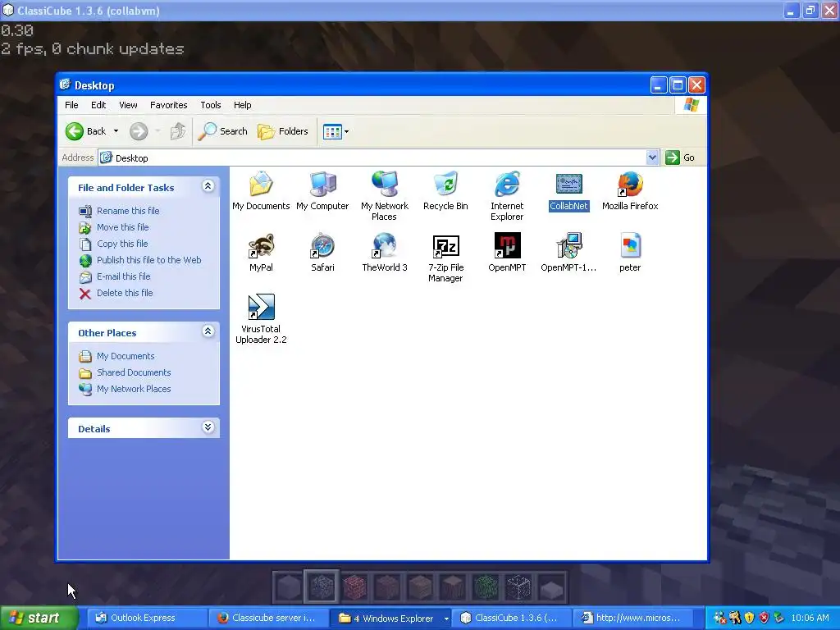Switch to http://www.micros... taskbar button
The height and width of the screenshot is (630, 840).
coord(632,619)
